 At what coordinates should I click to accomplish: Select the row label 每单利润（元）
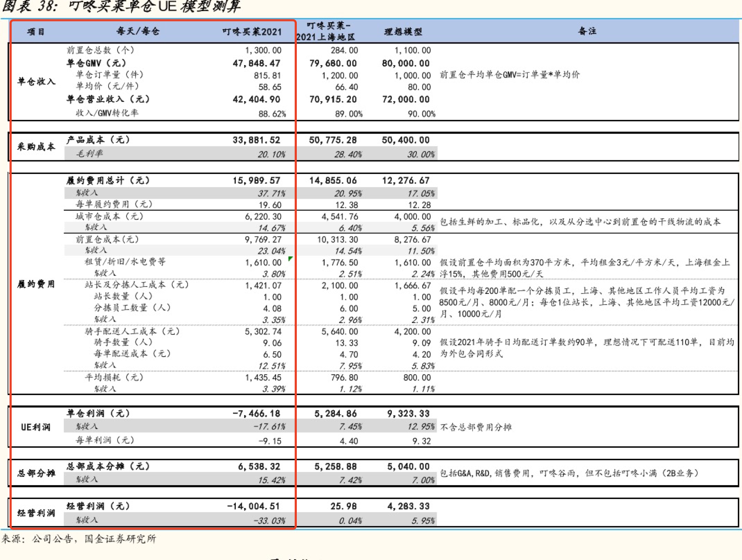click(x=105, y=440)
